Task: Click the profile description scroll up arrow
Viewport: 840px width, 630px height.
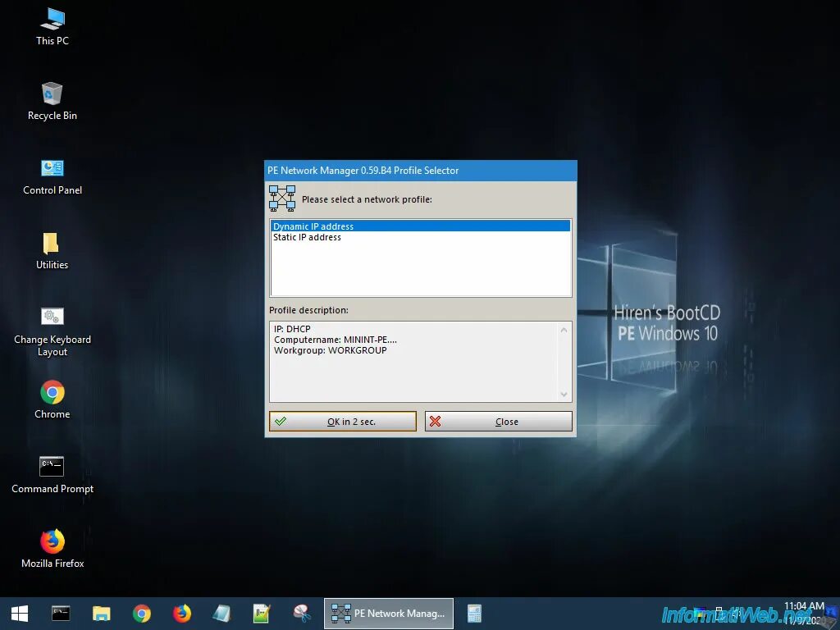Action: 564,330
